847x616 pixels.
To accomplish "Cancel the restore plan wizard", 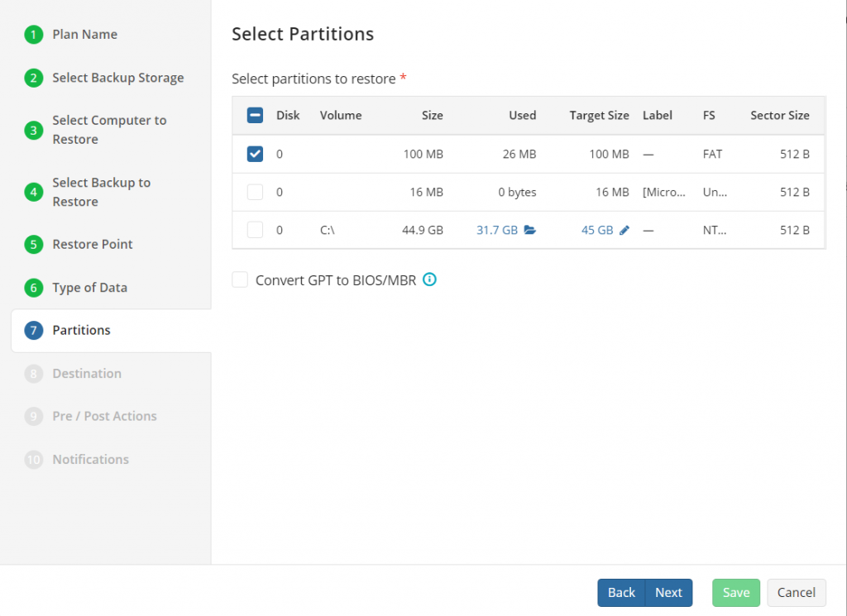I will pyautogui.click(x=796, y=592).
